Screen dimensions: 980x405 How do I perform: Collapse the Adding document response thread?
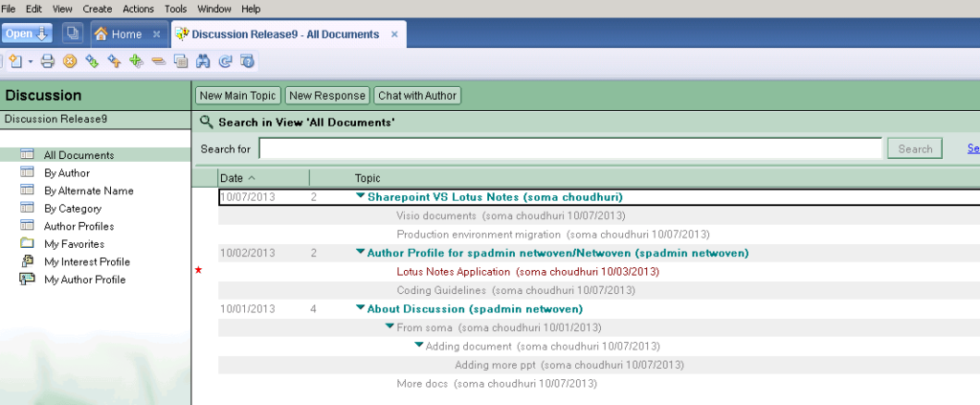click(x=419, y=345)
